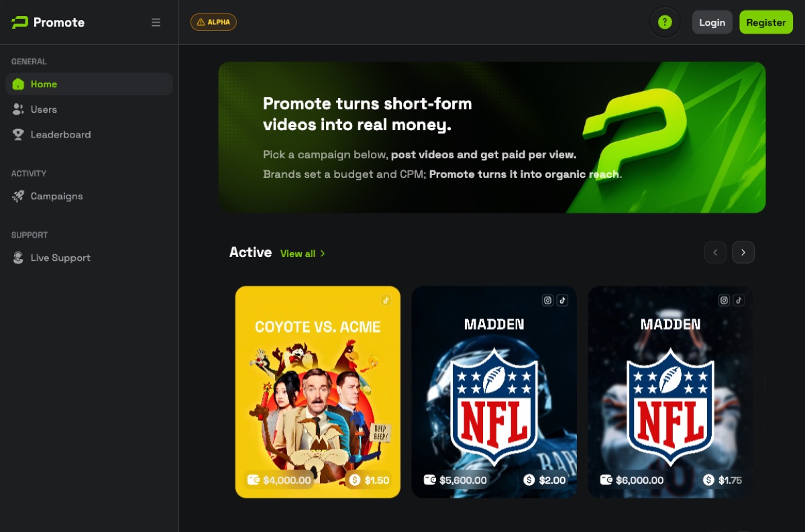This screenshot has width=805, height=532.
Task: Click the Promote brand name text
Action: (x=59, y=22)
